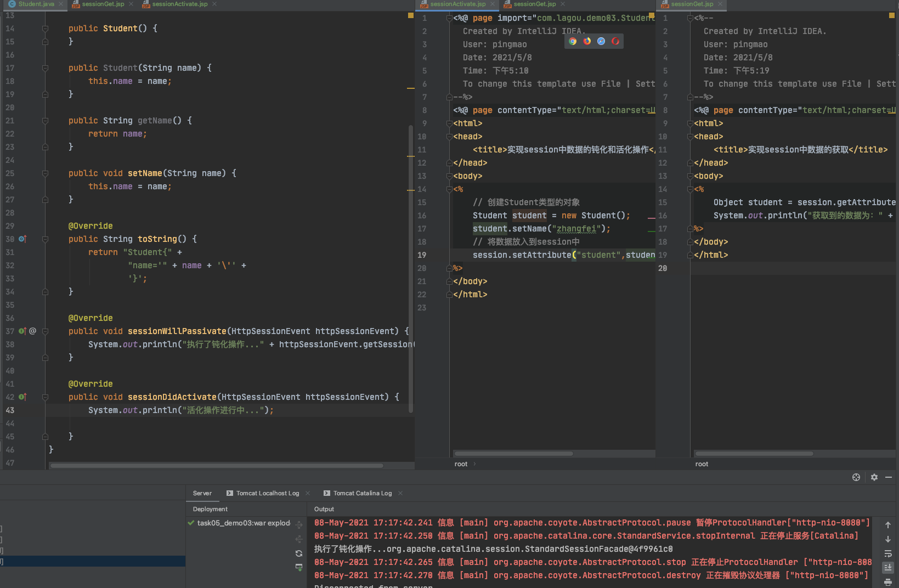Click Student.java vertical scrollbar thumb

pyautogui.click(x=410, y=269)
